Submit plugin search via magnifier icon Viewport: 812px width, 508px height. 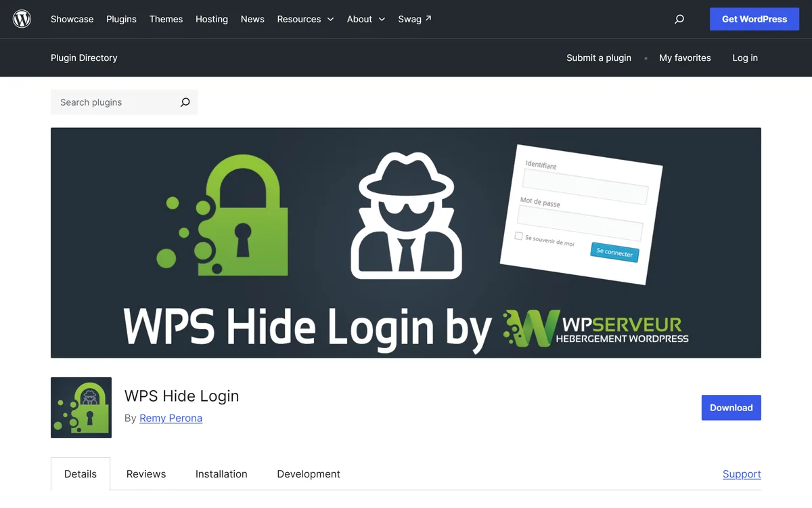pos(185,102)
